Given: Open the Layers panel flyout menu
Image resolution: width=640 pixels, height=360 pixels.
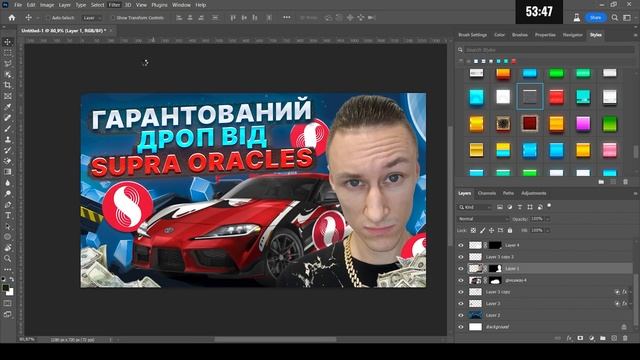Looking at the screenshot, I should 635,193.
